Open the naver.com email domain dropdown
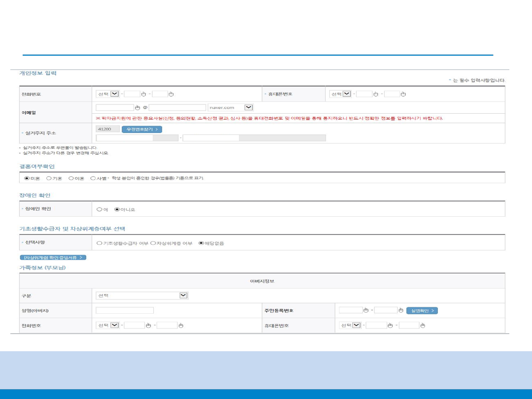 [x=248, y=107]
